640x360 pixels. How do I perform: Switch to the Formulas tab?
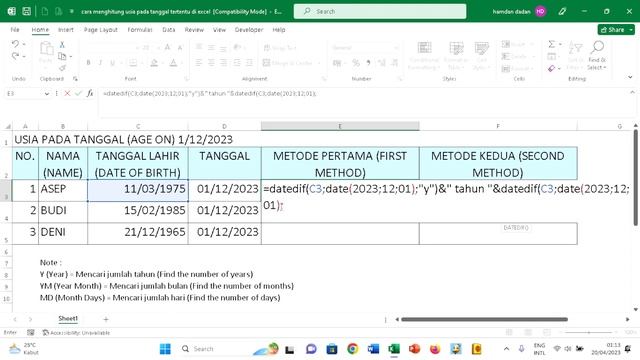tap(140, 30)
